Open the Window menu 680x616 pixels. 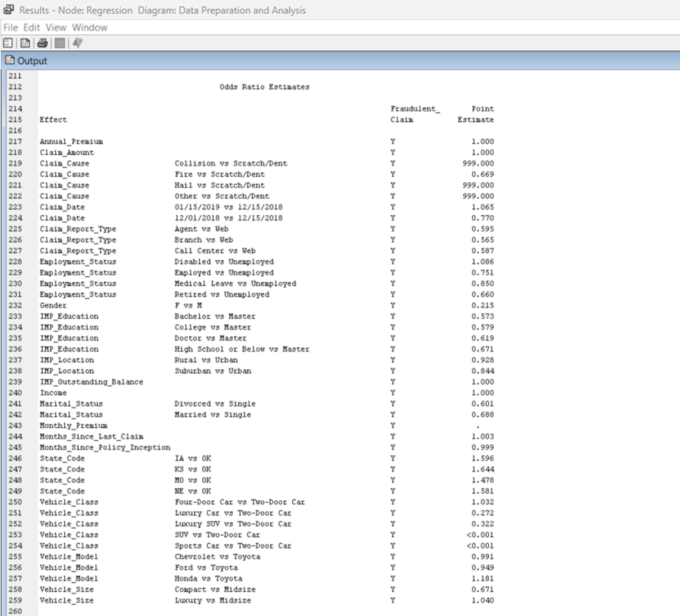(x=89, y=27)
